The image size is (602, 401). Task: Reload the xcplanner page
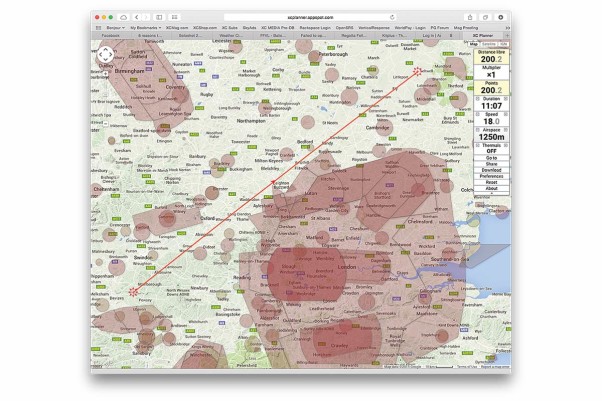click(x=392, y=17)
